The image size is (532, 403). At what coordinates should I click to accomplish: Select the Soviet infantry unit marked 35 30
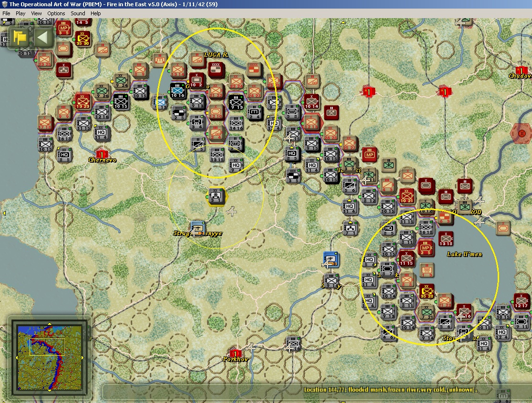click(82, 38)
